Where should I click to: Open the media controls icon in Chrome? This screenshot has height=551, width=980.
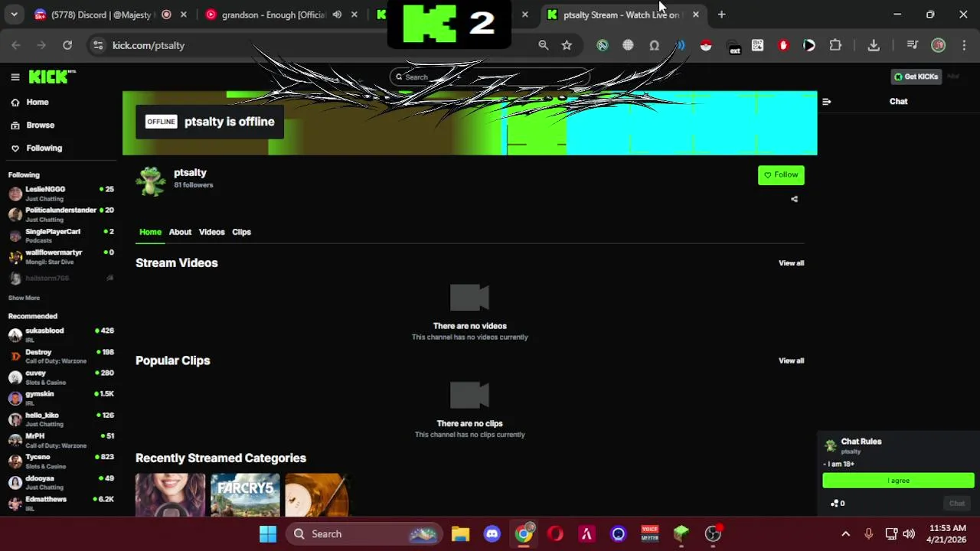(x=912, y=45)
